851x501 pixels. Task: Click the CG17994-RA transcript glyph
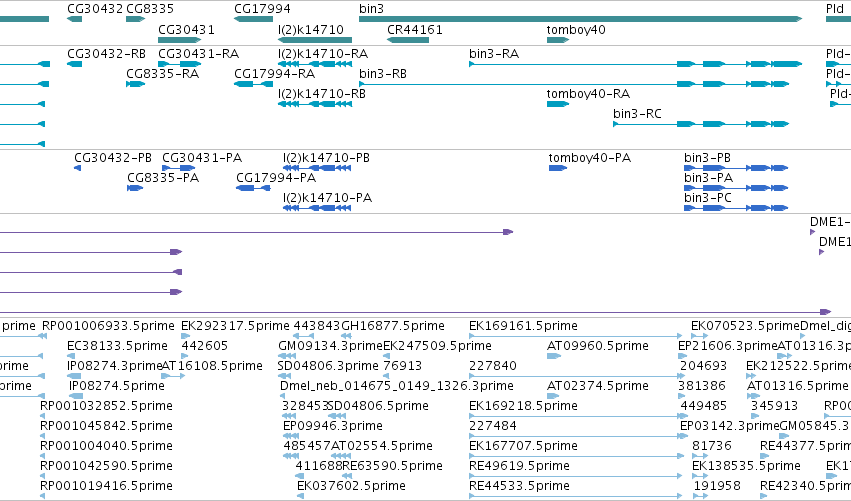pos(253,84)
